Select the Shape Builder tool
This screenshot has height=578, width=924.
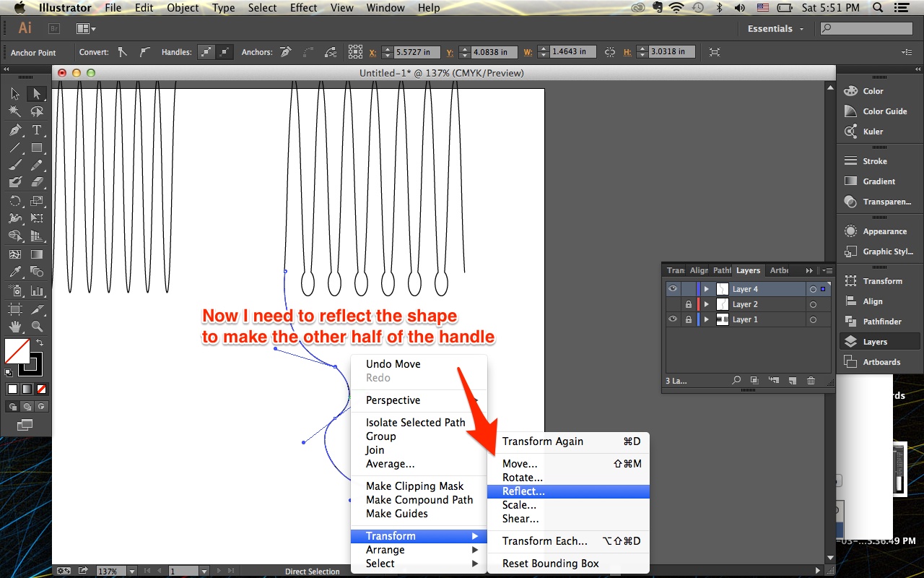point(15,236)
